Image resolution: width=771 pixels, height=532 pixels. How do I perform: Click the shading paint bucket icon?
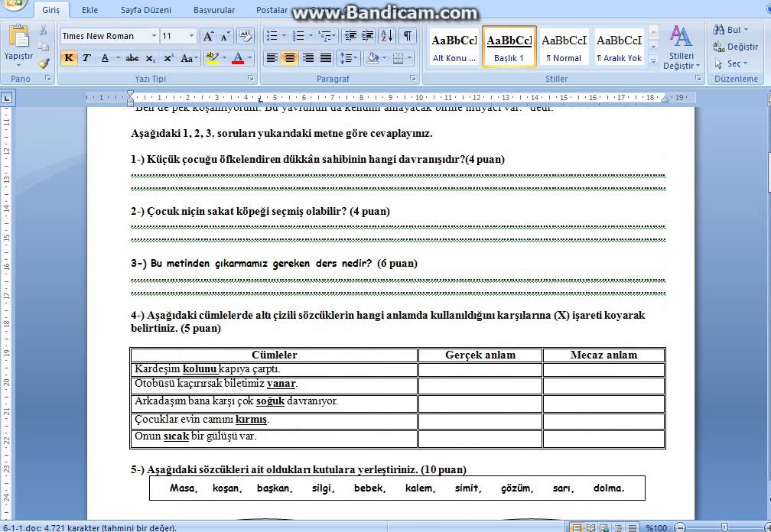[x=373, y=58]
